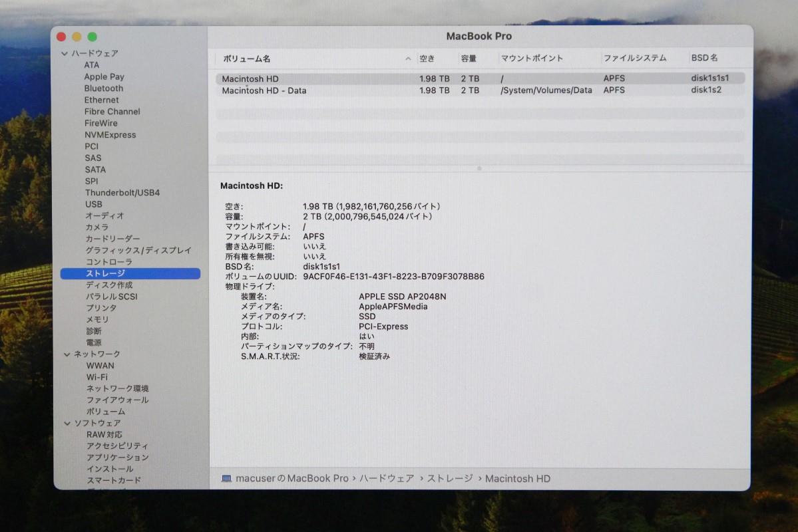Select ボリューム under network
Viewport: 798px width, 532px height.
coord(106,412)
